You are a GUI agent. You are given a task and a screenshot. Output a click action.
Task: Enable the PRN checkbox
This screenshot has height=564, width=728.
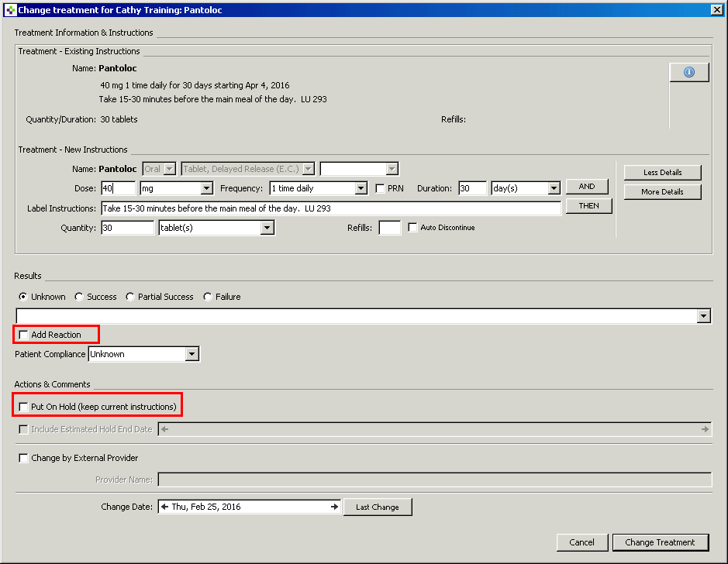380,188
